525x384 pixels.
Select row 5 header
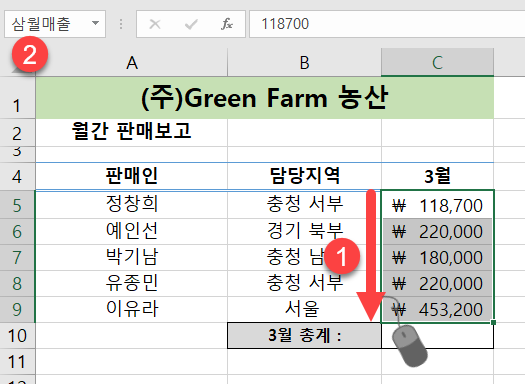(x=17, y=205)
